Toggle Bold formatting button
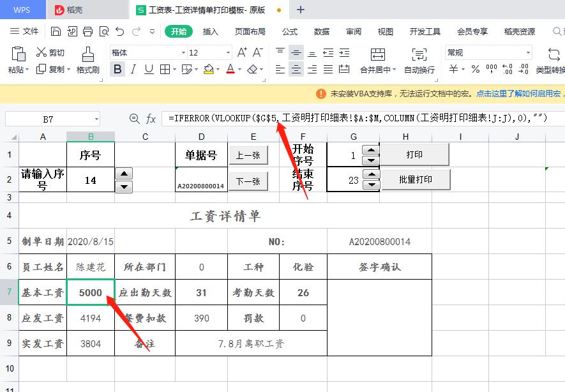Image resolution: width=565 pixels, height=392 pixels. point(117,69)
